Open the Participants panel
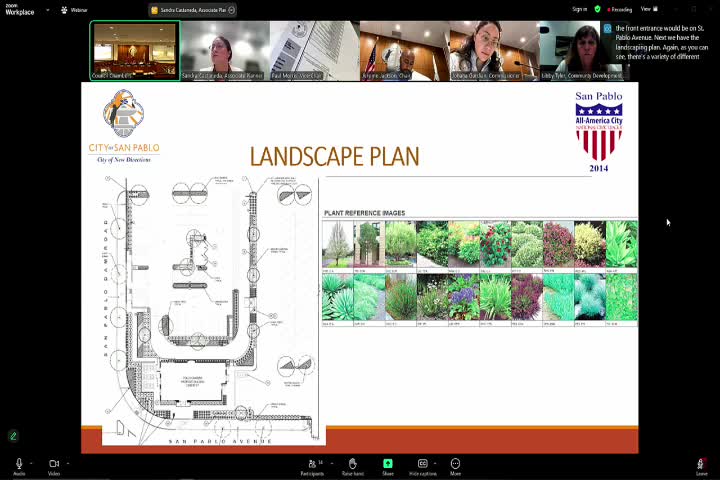Image resolution: width=720 pixels, height=480 pixels. (313, 467)
